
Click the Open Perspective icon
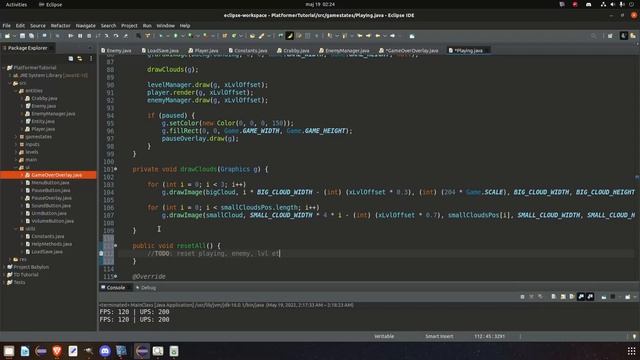[610, 36]
